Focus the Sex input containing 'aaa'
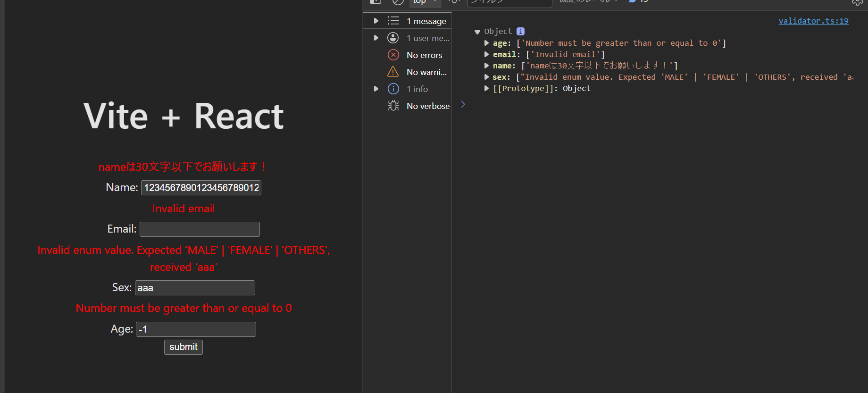Screen dimensions: 868x393 point(195,288)
